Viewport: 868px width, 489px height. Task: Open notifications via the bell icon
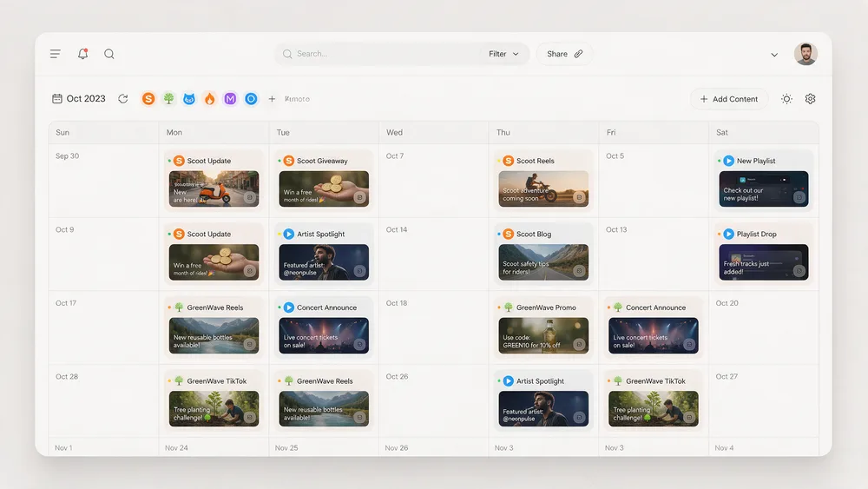82,54
